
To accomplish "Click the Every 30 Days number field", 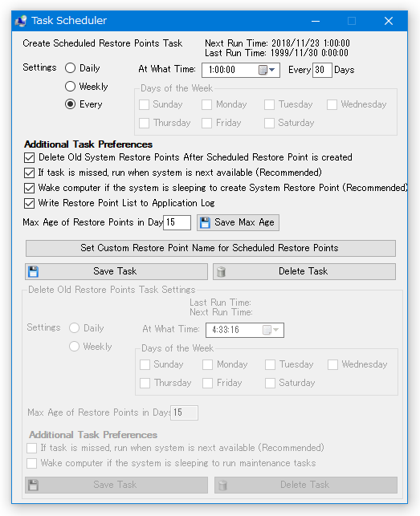I will point(322,70).
